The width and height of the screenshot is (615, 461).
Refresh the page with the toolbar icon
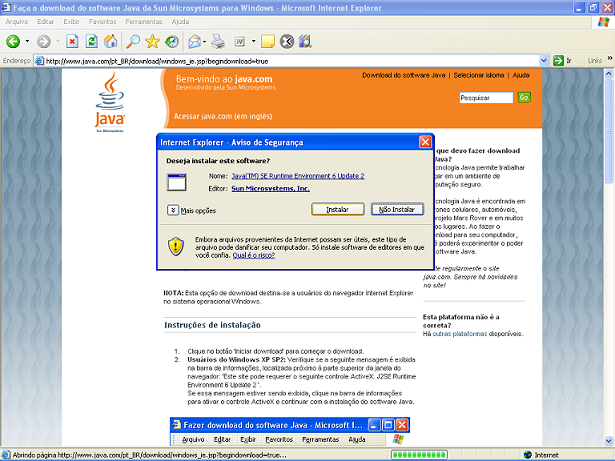(x=91, y=42)
